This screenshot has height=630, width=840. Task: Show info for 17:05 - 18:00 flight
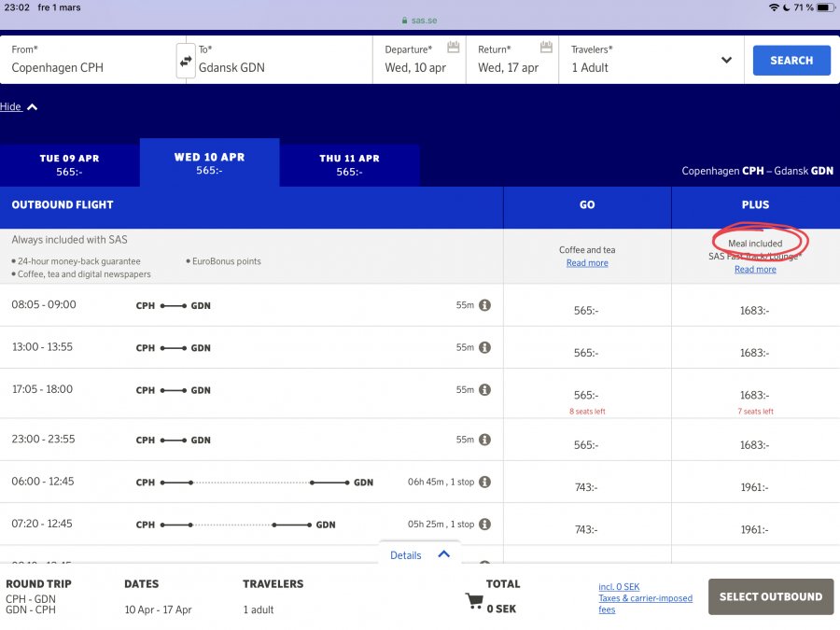[x=485, y=389]
